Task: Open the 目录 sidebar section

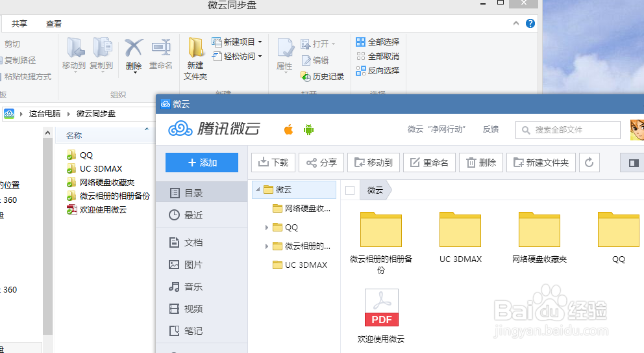Action: (202, 193)
